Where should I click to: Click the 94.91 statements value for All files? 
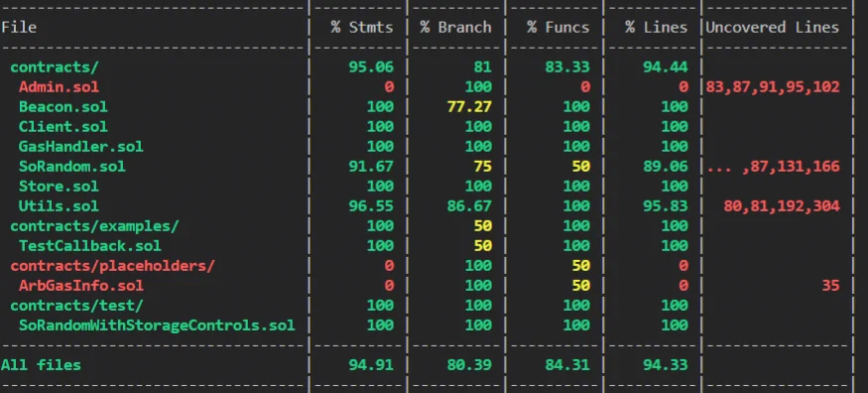[x=371, y=365]
